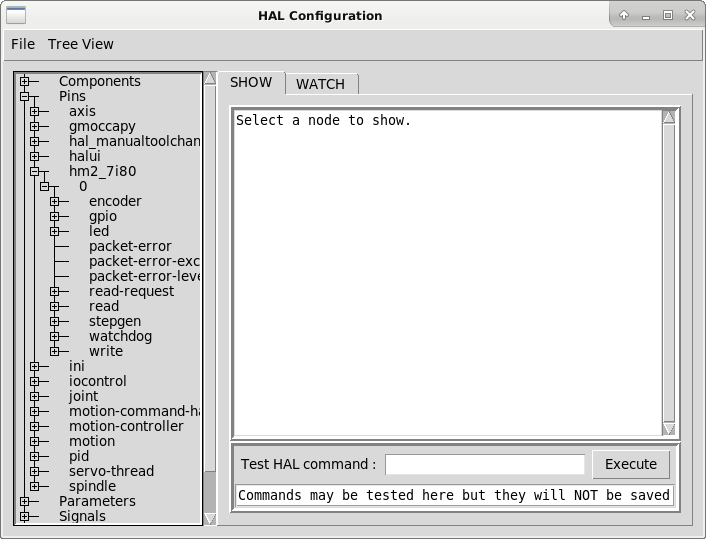Collapse the Pins tree node
This screenshot has height=539, width=706.
tap(24, 96)
